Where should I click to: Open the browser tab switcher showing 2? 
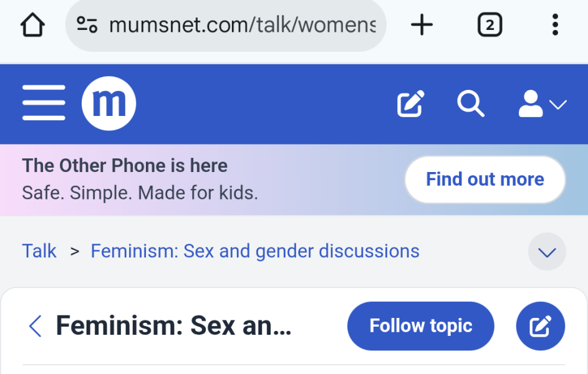(489, 24)
